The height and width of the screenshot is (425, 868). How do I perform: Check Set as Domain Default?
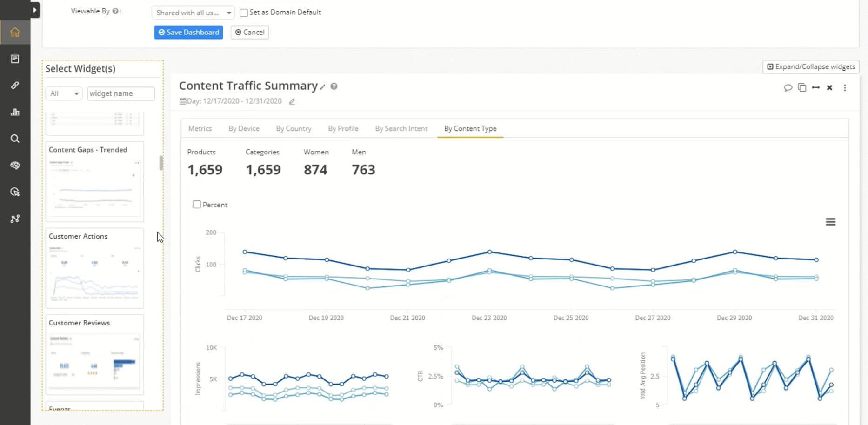pos(243,13)
